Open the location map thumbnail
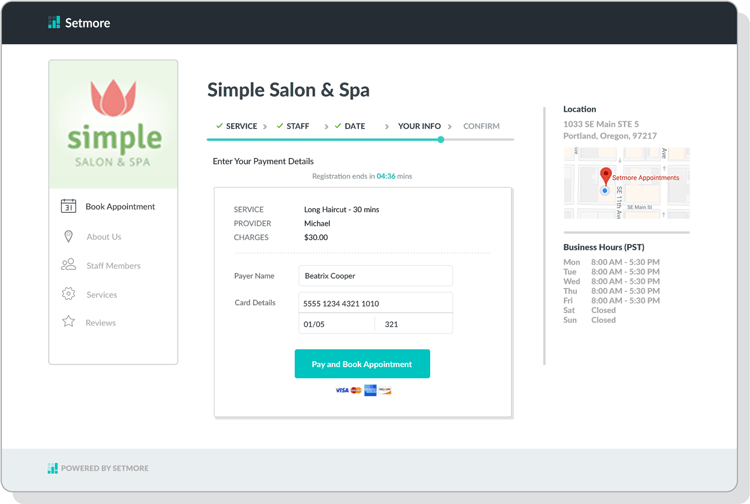 pos(627,183)
